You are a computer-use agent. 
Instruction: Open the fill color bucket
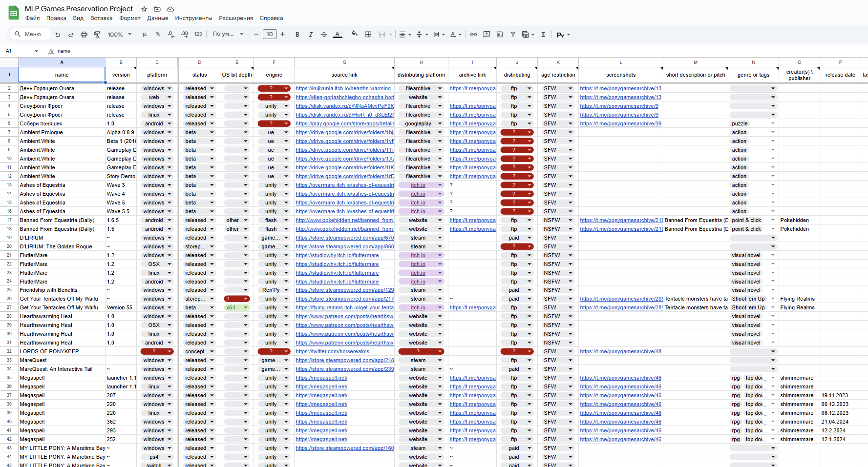(355, 34)
